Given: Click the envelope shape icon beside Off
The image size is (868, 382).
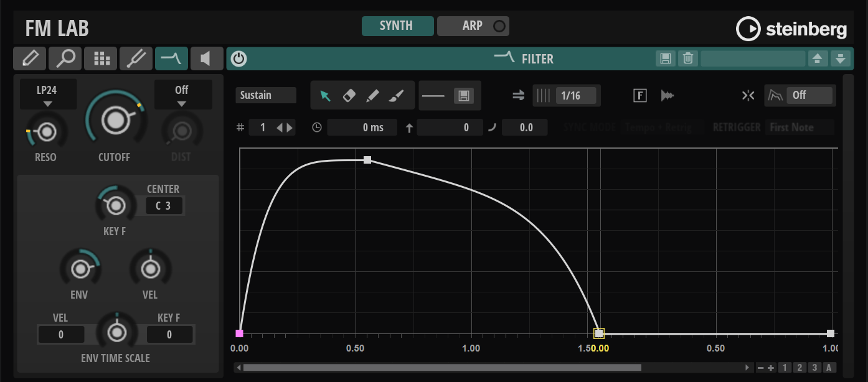Looking at the screenshot, I should pyautogui.click(x=775, y=95).
